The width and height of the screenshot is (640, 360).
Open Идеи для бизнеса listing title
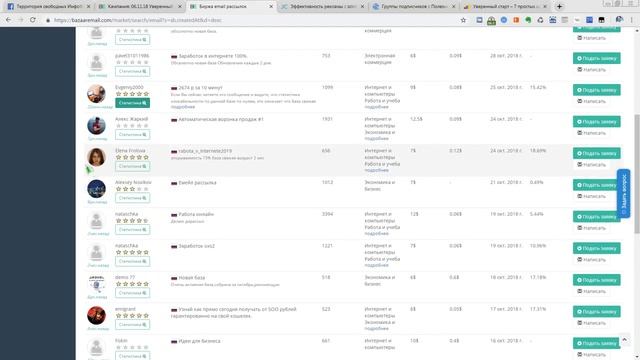point(199,341)
